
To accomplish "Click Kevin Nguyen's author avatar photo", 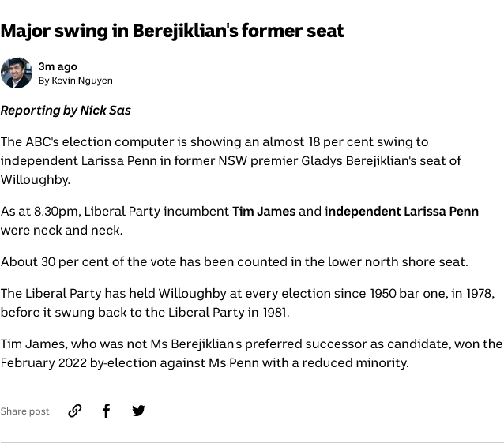I will (x=17, y=73).
